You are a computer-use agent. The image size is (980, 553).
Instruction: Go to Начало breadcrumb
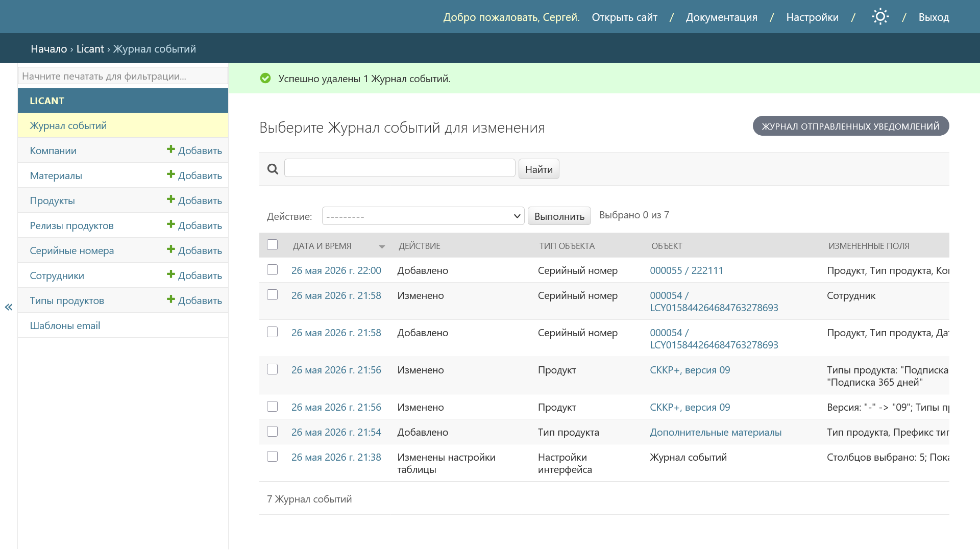pos(49,49)
